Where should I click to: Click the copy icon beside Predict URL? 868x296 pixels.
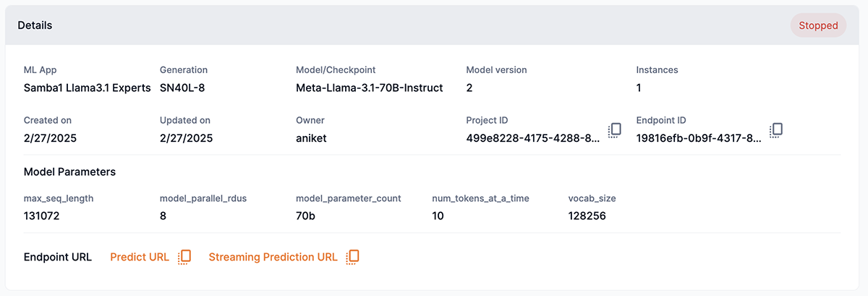184,257
